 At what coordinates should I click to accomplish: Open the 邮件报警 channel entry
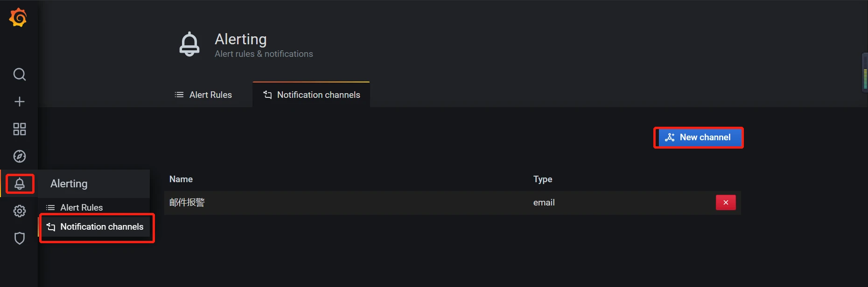[187, 203]
